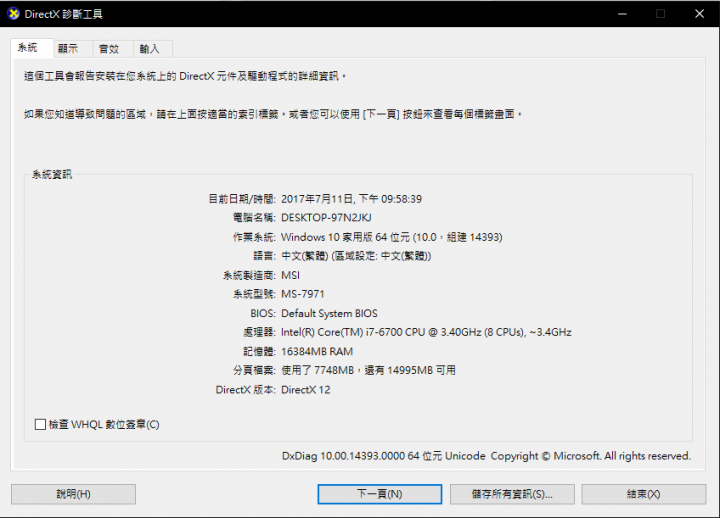The image size is (720, 518).
Task: Click the disabled maximize window button
Action: point(660,14)
